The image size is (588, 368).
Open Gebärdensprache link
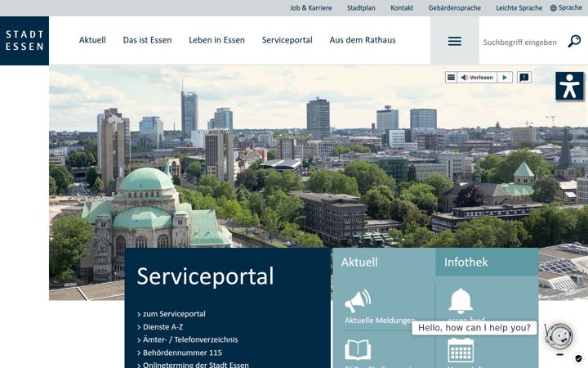(455, 8)
